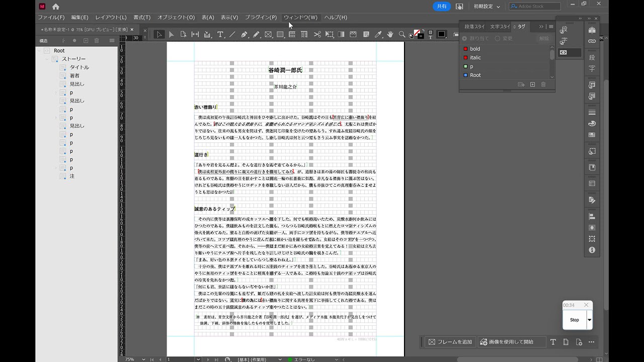
Task: Click the 共有 share button
Action: point(442,7)
